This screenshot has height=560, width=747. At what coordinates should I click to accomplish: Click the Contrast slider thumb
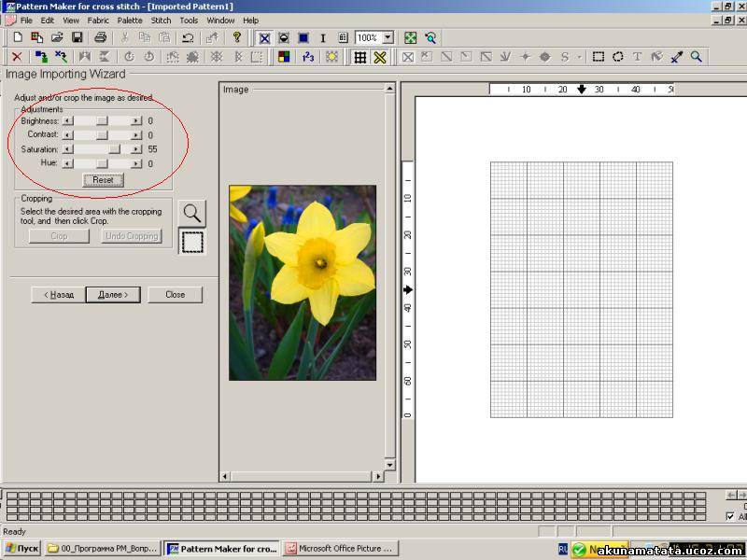pos(102,135)
